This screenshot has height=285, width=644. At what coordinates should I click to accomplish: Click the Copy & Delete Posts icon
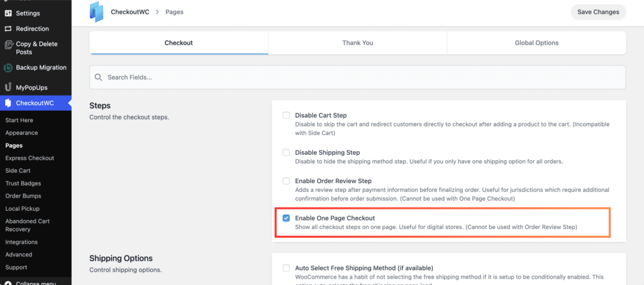click(x=8, y=45)
